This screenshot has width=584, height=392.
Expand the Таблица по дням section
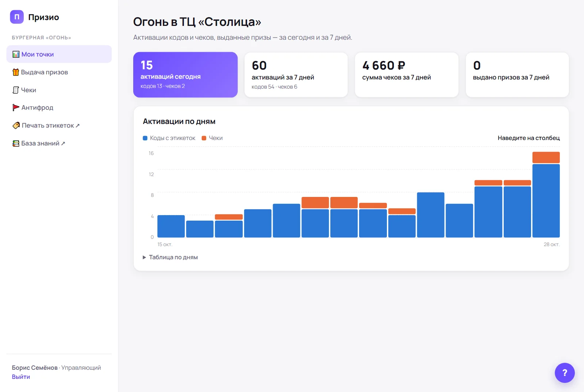[170, 257]
